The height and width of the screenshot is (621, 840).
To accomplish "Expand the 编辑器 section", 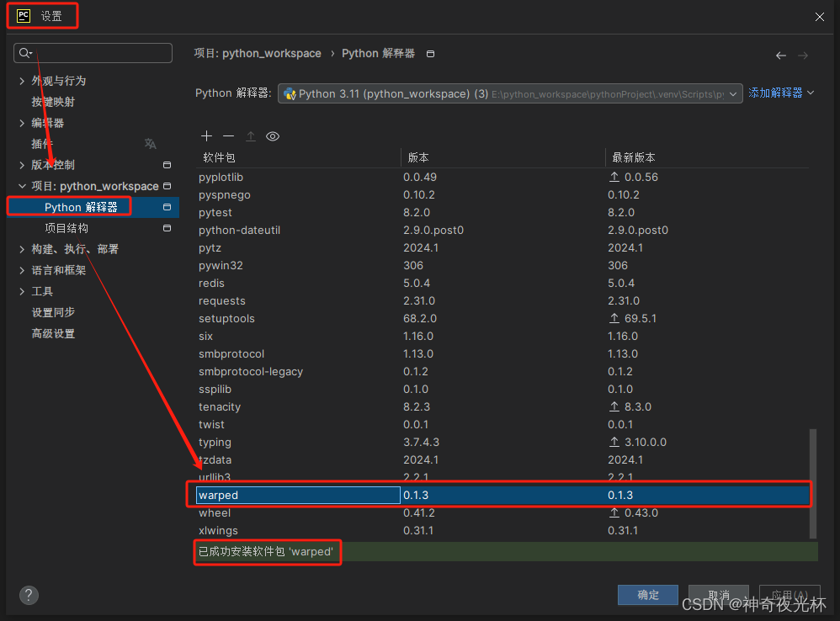I will tap(22, 123).
